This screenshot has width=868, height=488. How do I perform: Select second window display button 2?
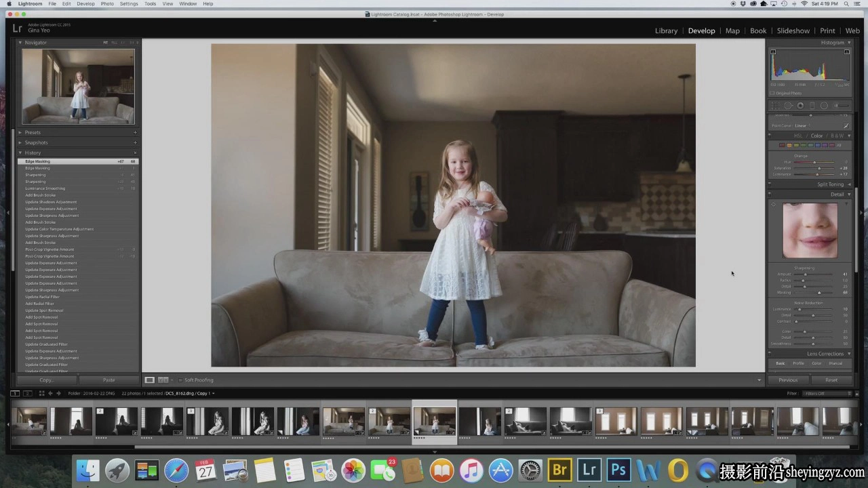(x=27, y=393)
